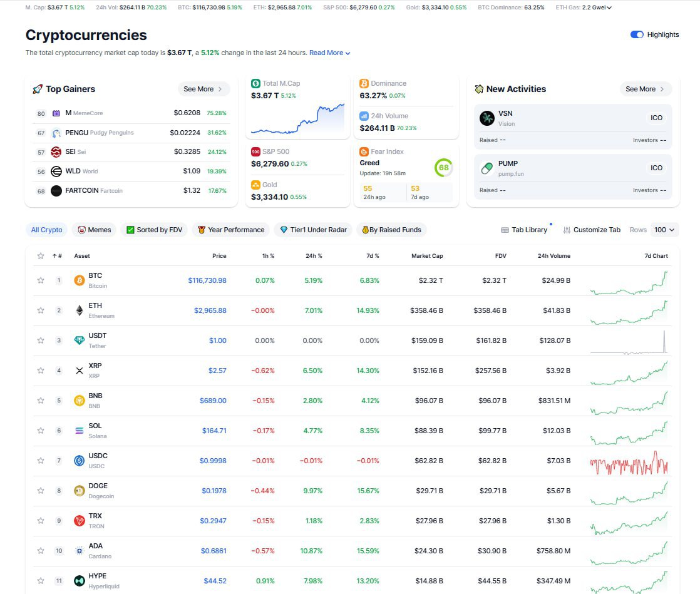Viewport: 700px width, 594px height.
Task: Click the Cardano ADA icon
Action: (80, 551)
